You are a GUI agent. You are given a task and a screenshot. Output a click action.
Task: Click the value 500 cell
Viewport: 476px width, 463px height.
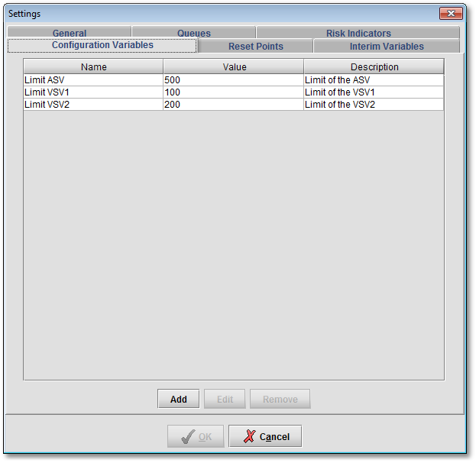pos(233,80)
